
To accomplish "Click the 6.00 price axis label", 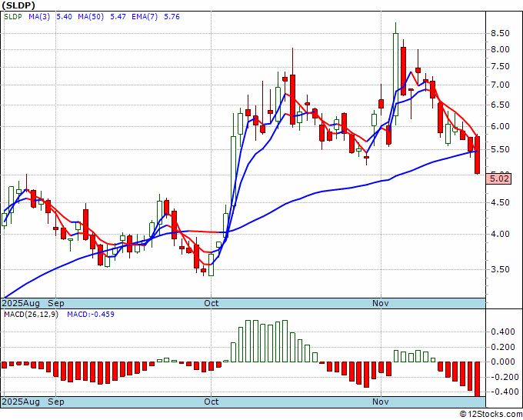I will coord(500,126).
